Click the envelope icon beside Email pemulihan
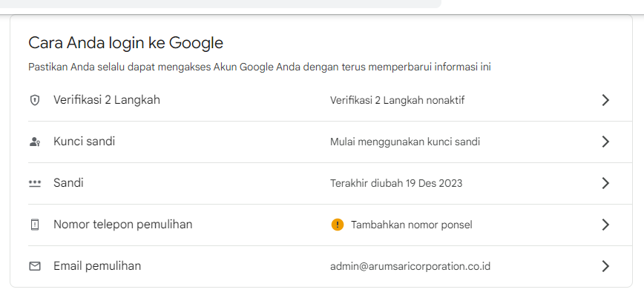644x298 pixels. click(x=34, y=266)
